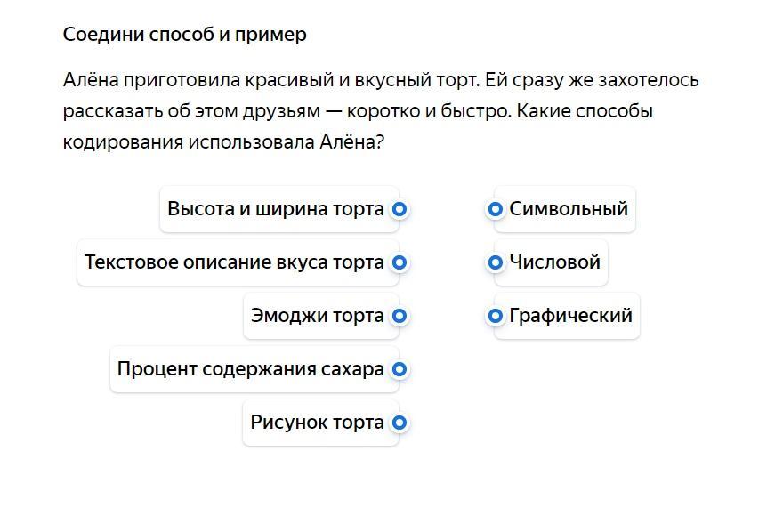Choose the "Символьный" answer card
Viewport: 783px width, 532px height.
coord(565,209)
